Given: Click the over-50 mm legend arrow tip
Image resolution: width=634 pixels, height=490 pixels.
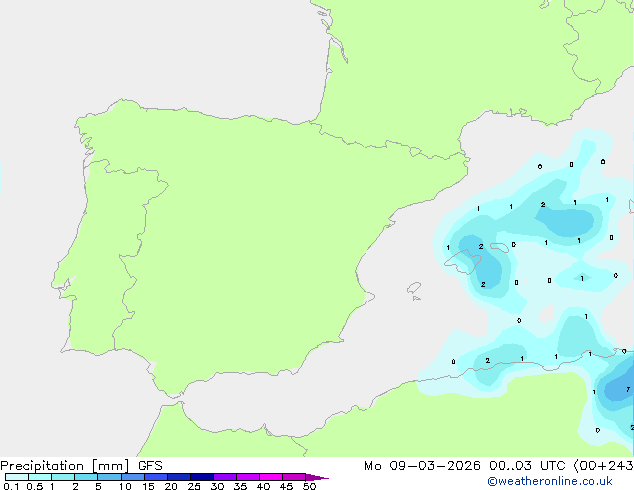Looking at the screenshot, I should (317, 477).
